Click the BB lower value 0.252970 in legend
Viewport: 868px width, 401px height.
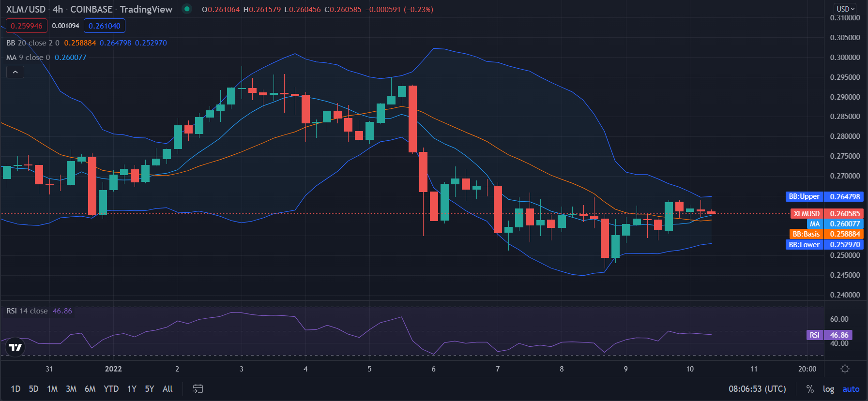(151, 43)
